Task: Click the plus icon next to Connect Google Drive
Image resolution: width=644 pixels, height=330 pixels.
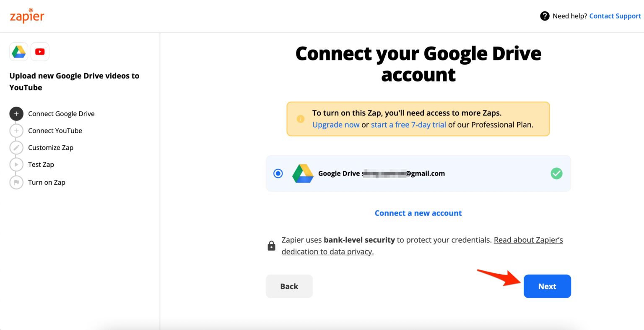Action: tap(16, 113)
